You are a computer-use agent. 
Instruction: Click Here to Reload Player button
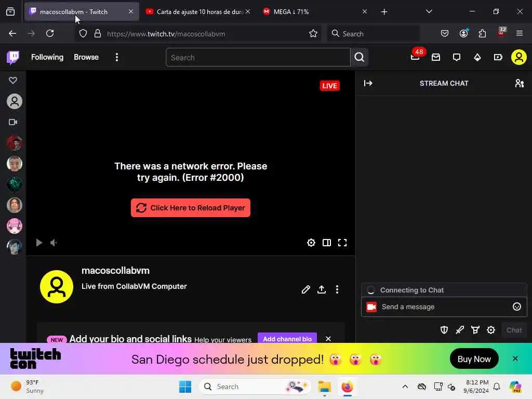pyautogui.click(x=191, y=208)
